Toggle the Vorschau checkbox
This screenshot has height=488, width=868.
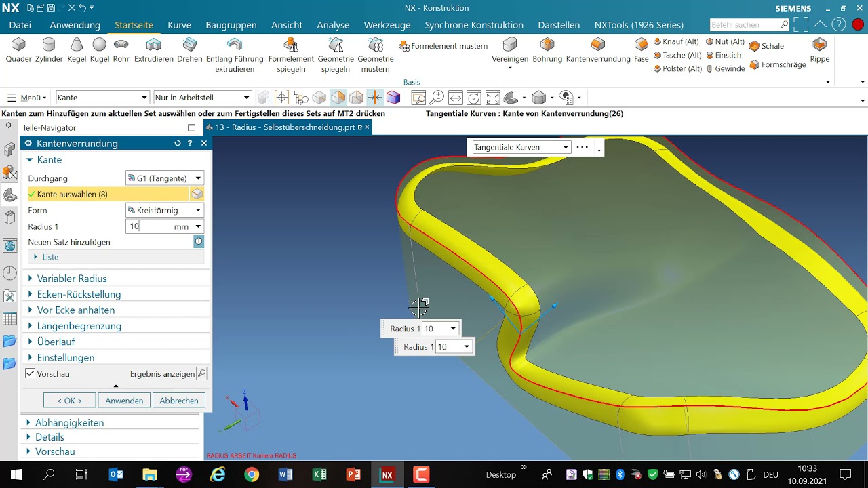[30, 373]
